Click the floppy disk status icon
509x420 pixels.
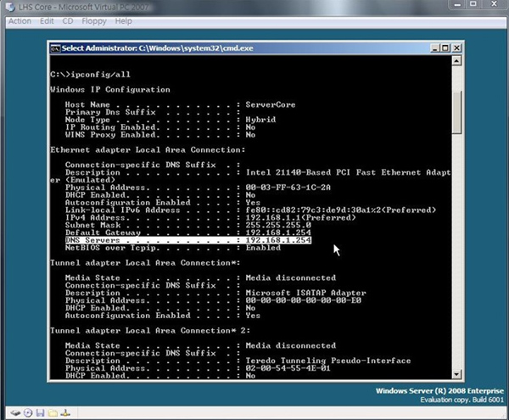pos(40,412)
